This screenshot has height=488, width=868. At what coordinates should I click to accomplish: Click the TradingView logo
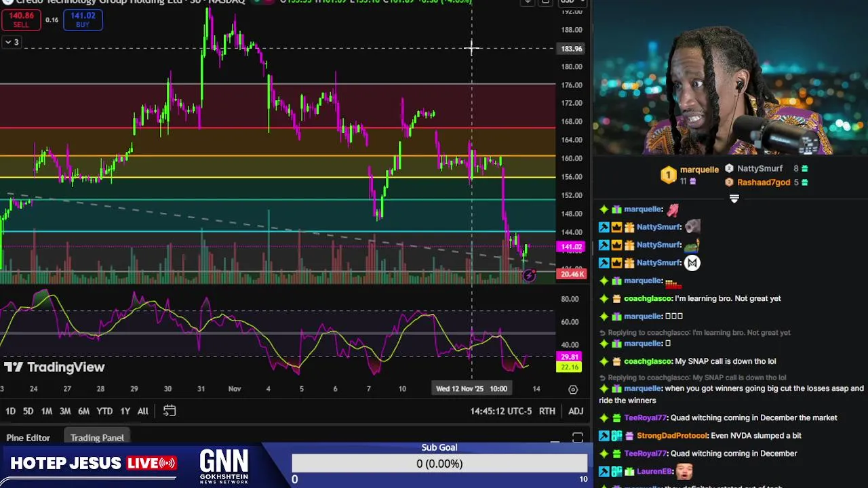tap(54, 367)
